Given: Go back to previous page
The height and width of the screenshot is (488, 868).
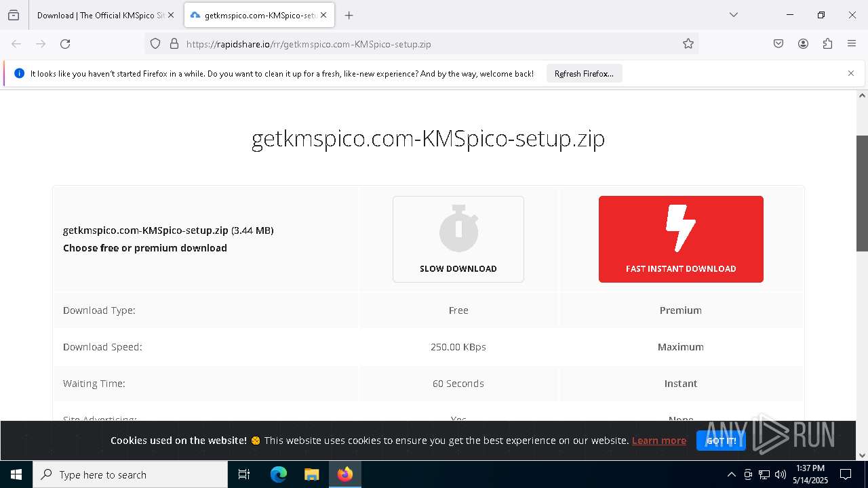Looking at the screenshot, I should (x=16, y=44).
